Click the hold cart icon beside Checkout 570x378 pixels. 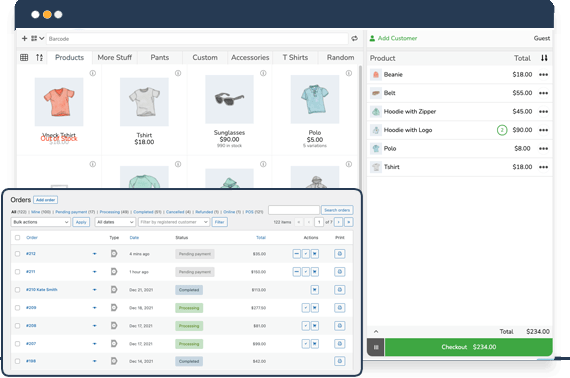(376, 347)
